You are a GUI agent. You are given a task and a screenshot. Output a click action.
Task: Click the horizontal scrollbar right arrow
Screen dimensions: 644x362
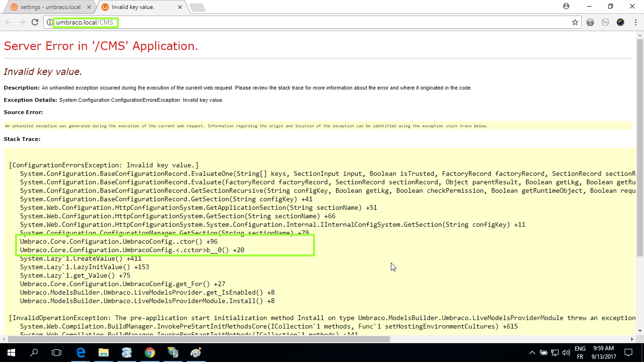[x=632, y=339]
